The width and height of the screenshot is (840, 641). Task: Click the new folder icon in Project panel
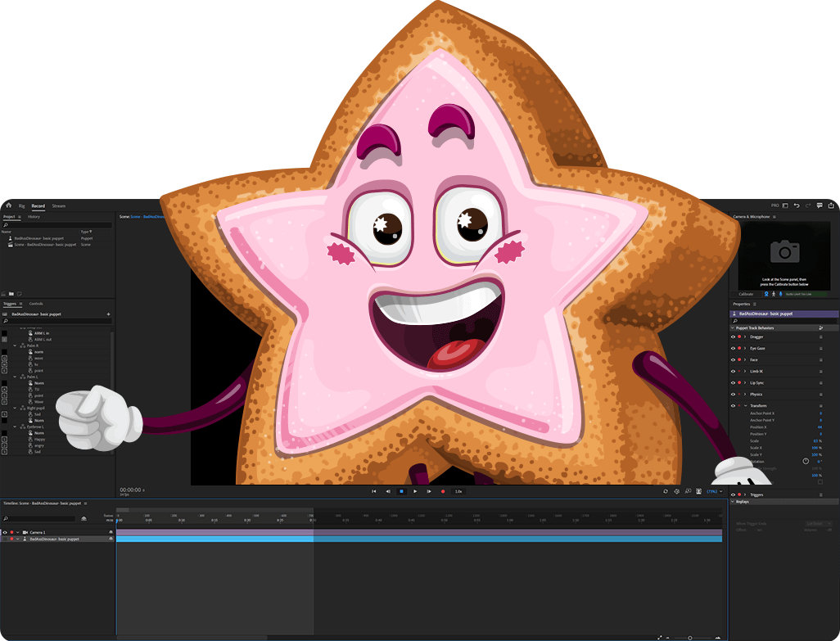(x=11, y=293)
